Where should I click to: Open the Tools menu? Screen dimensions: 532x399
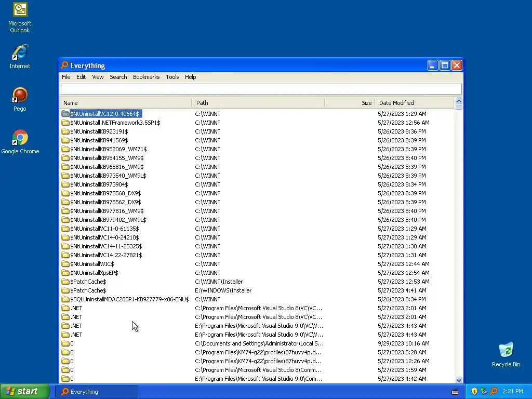172,77
